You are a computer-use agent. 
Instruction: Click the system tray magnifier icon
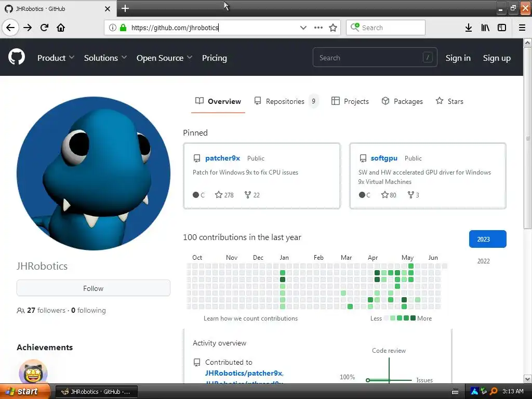pos(494,392)
